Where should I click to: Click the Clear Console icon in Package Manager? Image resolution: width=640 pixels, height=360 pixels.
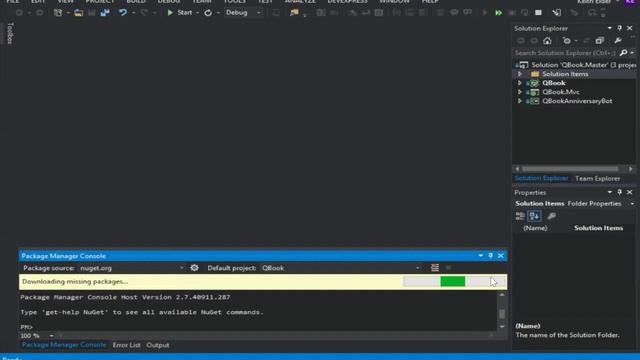pyautogui.click(x=435, y=268)
